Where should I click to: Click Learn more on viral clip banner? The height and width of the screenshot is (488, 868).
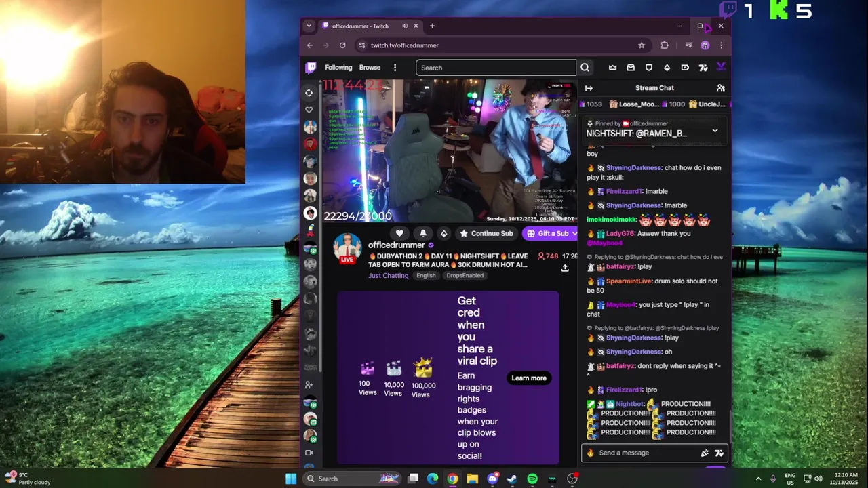[529, 378]
